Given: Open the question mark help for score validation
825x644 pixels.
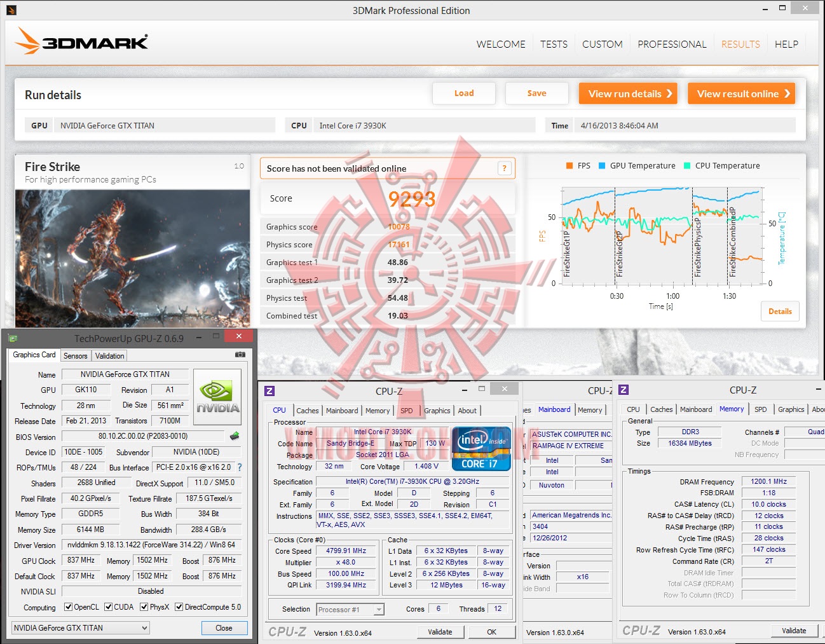Looking at the screenshot, I should pos(505,168).
